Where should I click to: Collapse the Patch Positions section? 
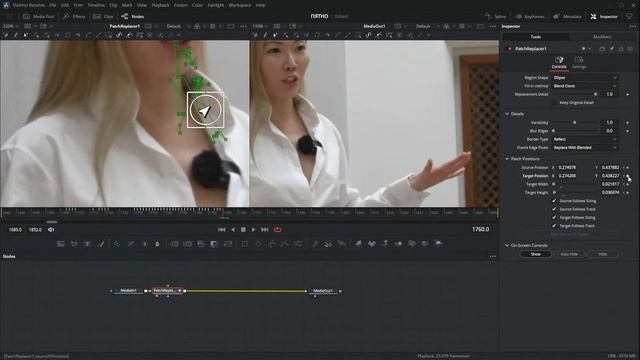pyautogui.click(x=507, y=159)
